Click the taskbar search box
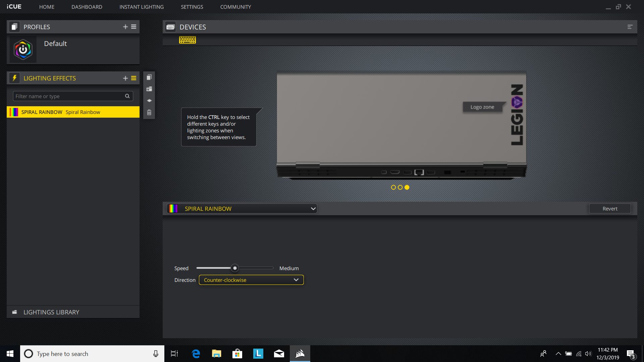The width and height of the screenshot is (644, 362). click(92, 354)
